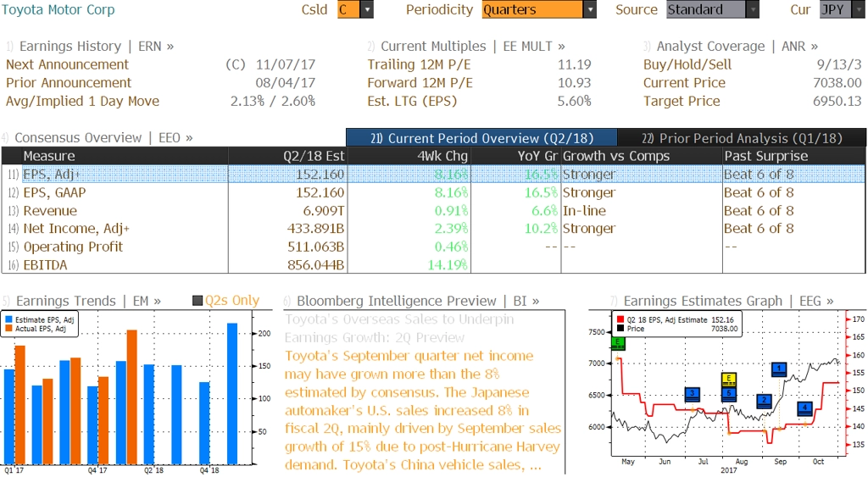Click the Forward 12M P/E value 10.93
This screenshot has height=477, width=868.
[x=574, y=83]
